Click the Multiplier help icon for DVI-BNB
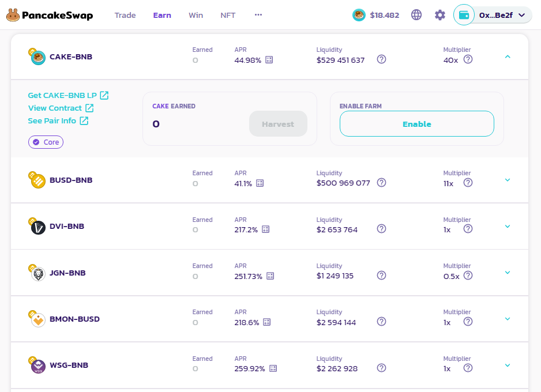The image size is (541, 392). pyautogui.click(x=468, y=229)
